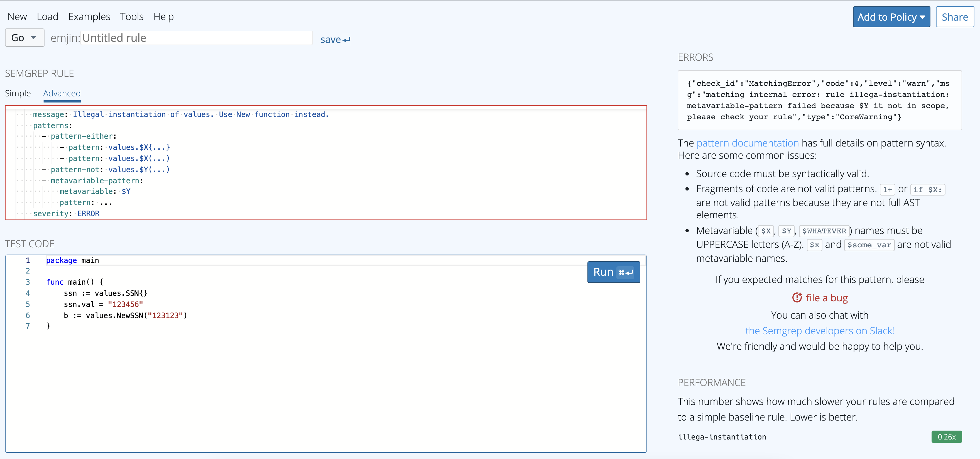
Task: Open the Examples menu
Action: click(89, 16)
